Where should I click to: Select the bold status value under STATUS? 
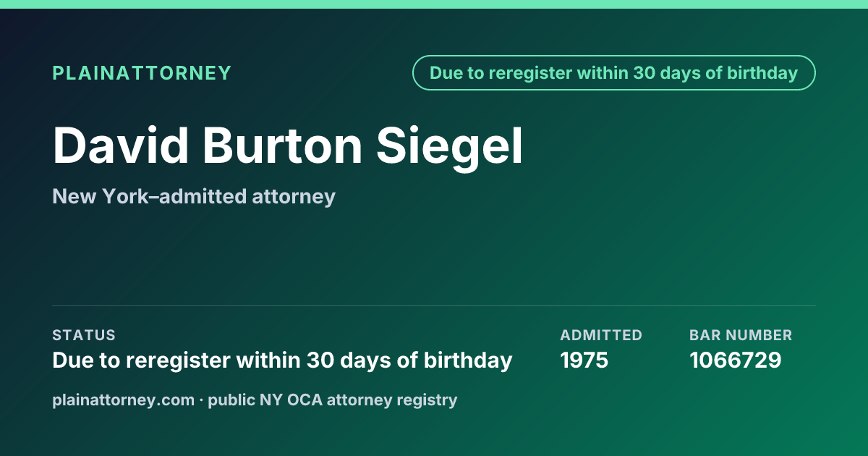coord(282,360)
